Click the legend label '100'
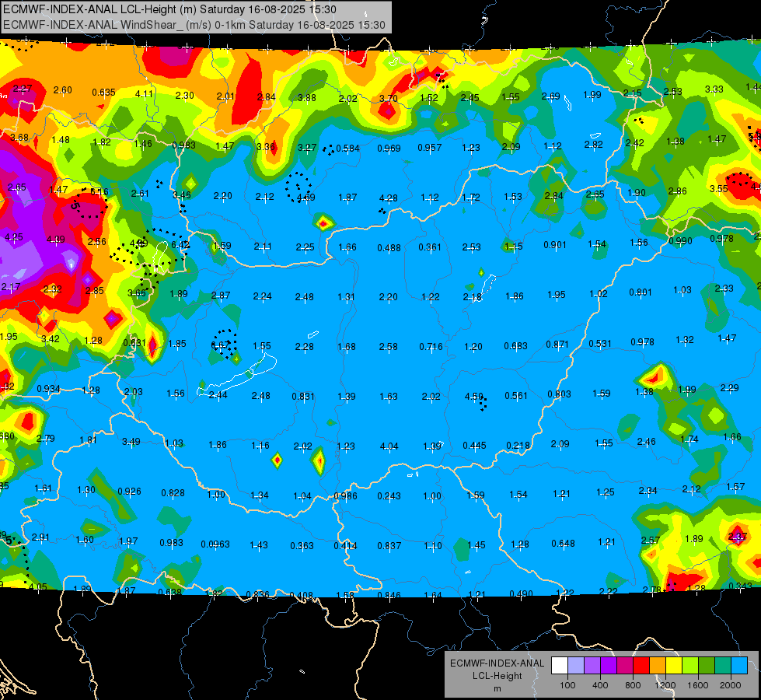 tap(567, 685)
